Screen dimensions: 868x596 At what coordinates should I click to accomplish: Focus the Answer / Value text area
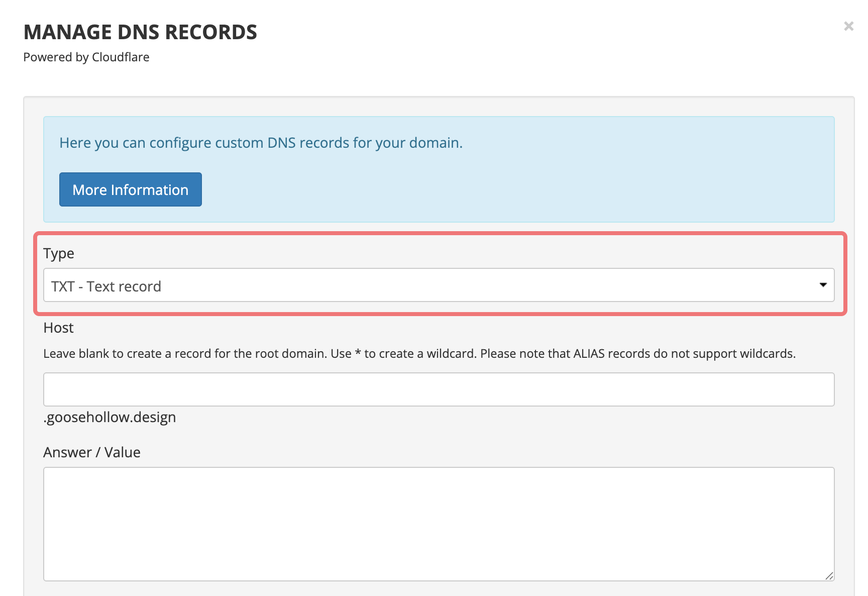[439, 524]
